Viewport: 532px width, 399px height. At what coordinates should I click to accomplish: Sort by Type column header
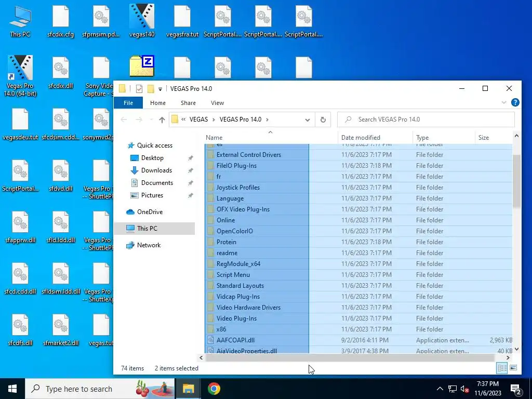(x=444, y=137)
